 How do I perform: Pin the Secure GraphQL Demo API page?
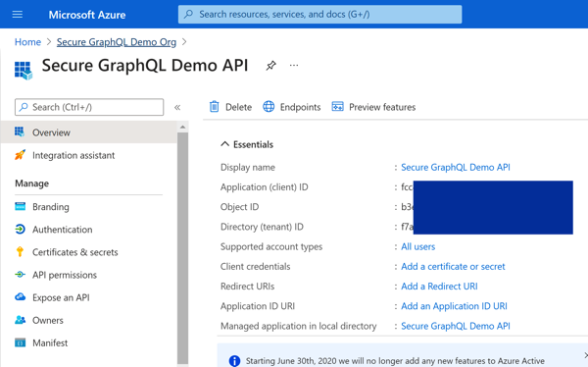point(270,66)
